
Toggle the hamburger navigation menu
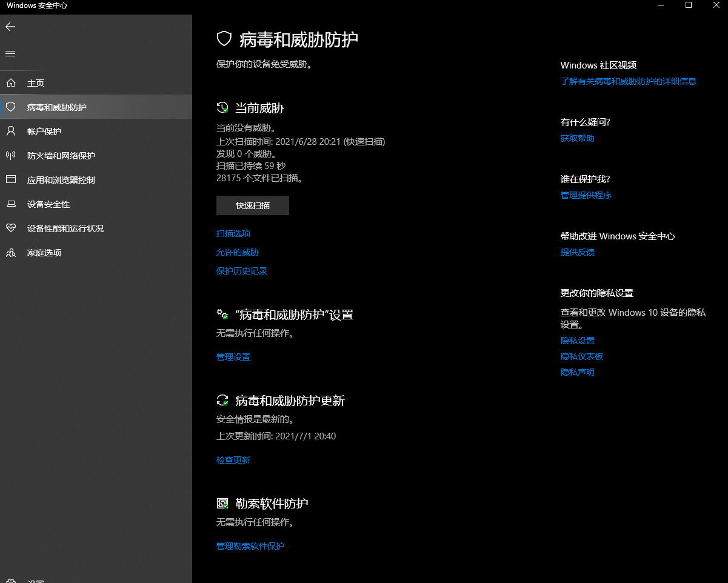pyautogui.click(x=10, y=54)
